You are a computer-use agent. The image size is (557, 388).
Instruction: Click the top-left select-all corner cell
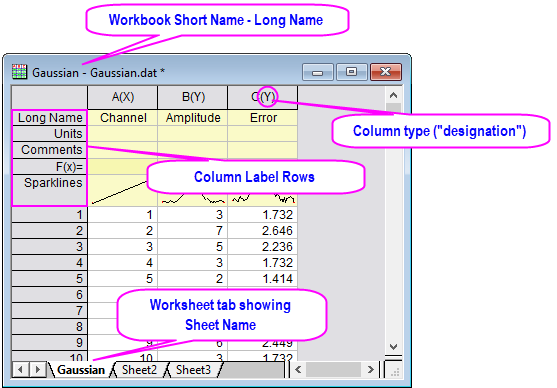click(49, 97)
